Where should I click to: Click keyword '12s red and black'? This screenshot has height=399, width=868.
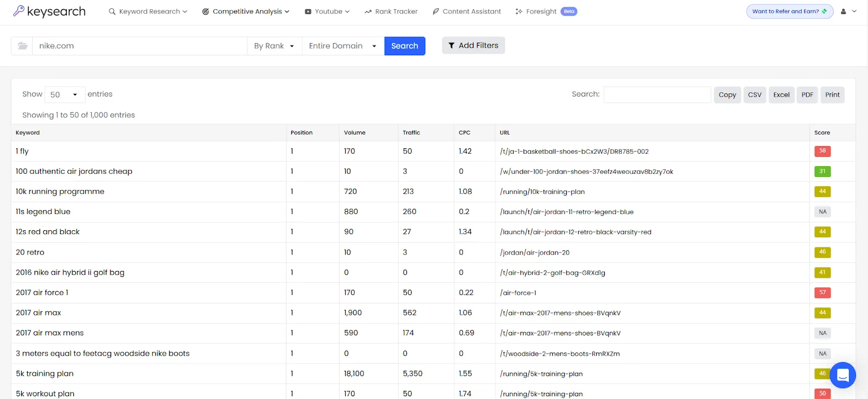pos(48,232)
